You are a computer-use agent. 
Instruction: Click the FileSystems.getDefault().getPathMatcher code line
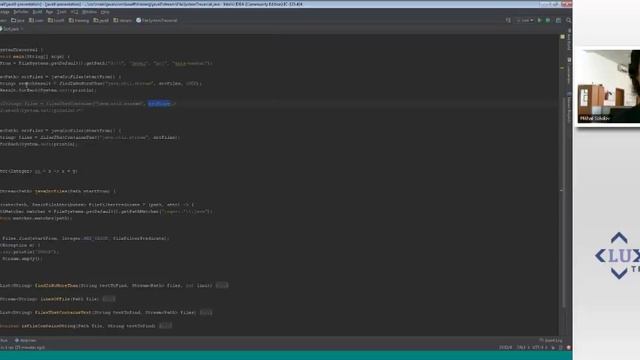click(x=107, y=211)
